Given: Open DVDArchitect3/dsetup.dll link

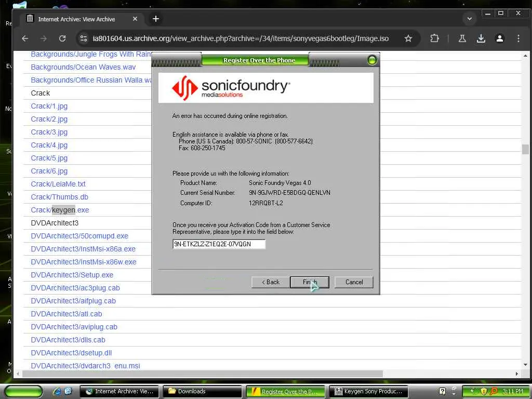Looking at the screenshot, I should coord(71,353).
